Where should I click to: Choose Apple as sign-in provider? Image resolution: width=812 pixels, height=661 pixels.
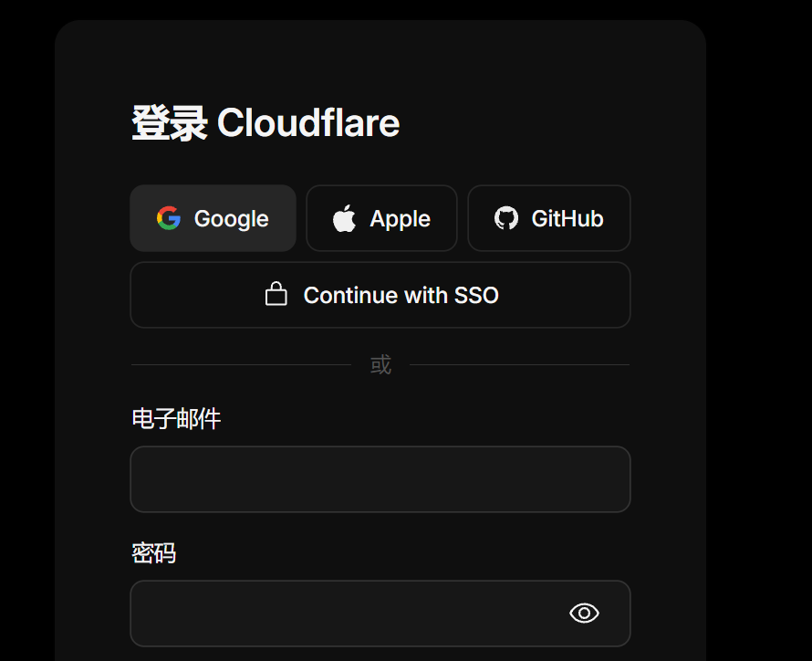pyautogui.click(x=381, y=218)
